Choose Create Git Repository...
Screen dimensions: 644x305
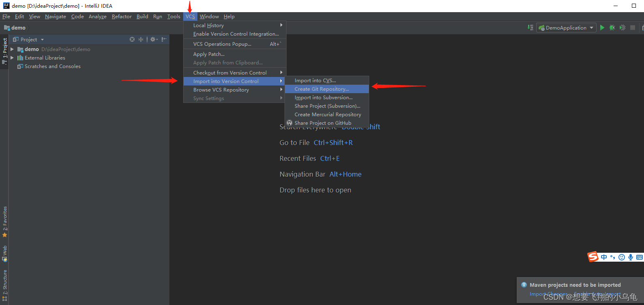tap(327, 89)
